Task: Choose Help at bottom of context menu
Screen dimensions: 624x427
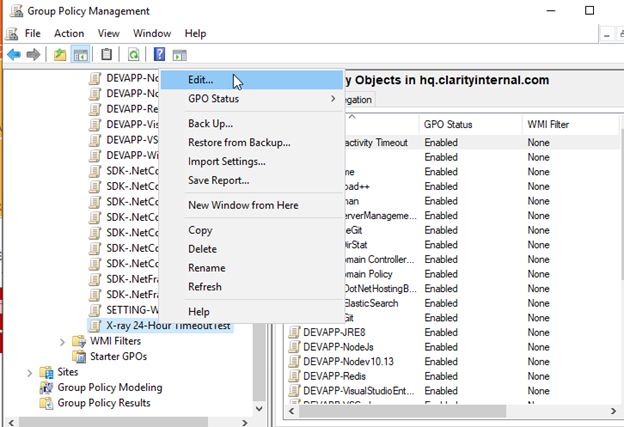Action: click(x=252, y=312)
